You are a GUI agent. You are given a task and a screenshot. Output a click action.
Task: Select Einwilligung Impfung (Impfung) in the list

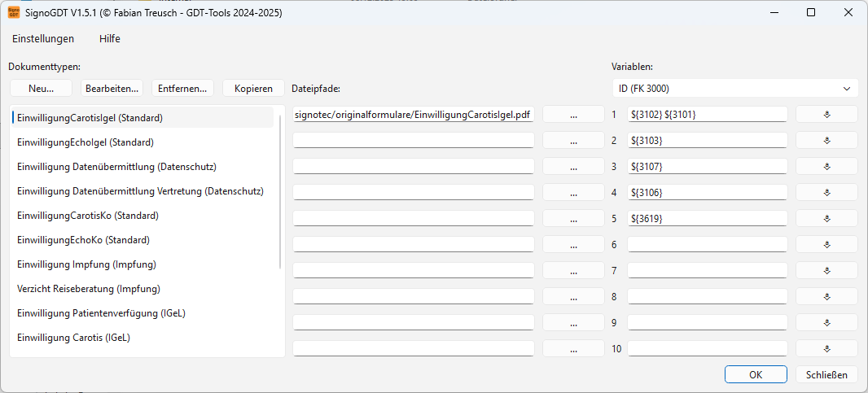click(x=86, y=264)
